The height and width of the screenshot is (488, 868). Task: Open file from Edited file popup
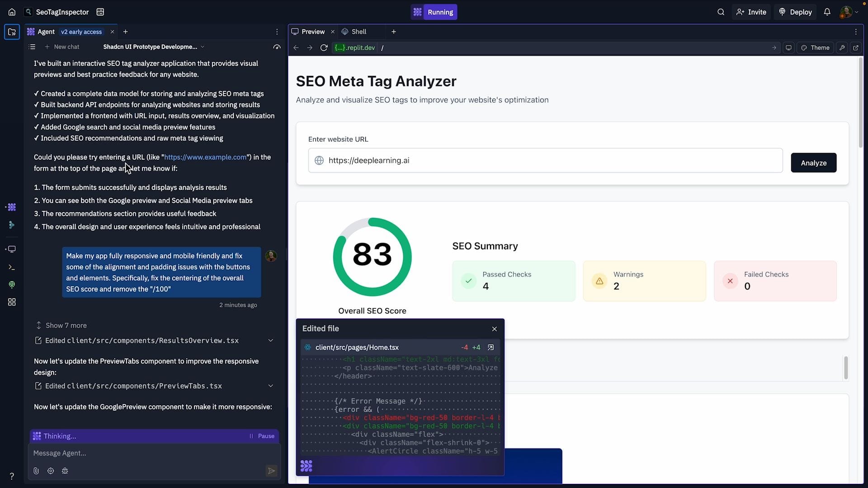coord(491,347)
